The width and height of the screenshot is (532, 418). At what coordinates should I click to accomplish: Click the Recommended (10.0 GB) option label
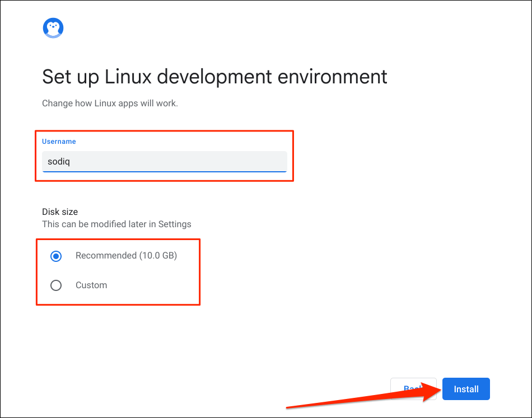point(126,256)
